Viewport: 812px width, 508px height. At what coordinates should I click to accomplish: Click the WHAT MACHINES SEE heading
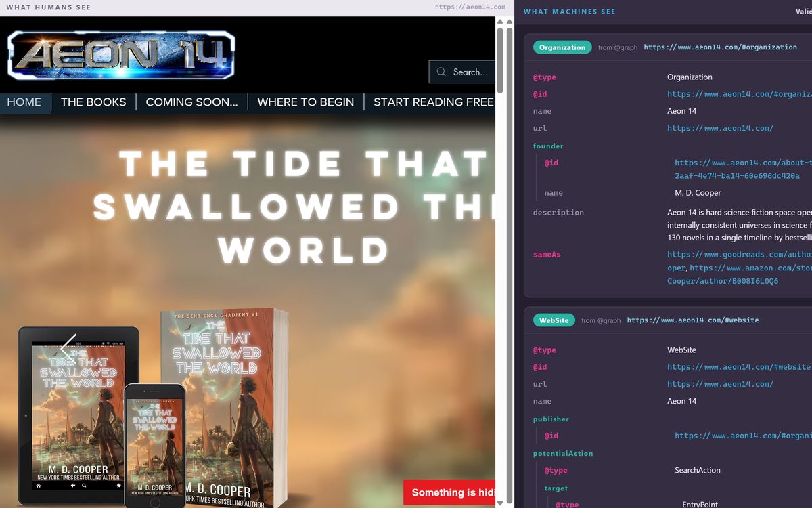point(570,12)
